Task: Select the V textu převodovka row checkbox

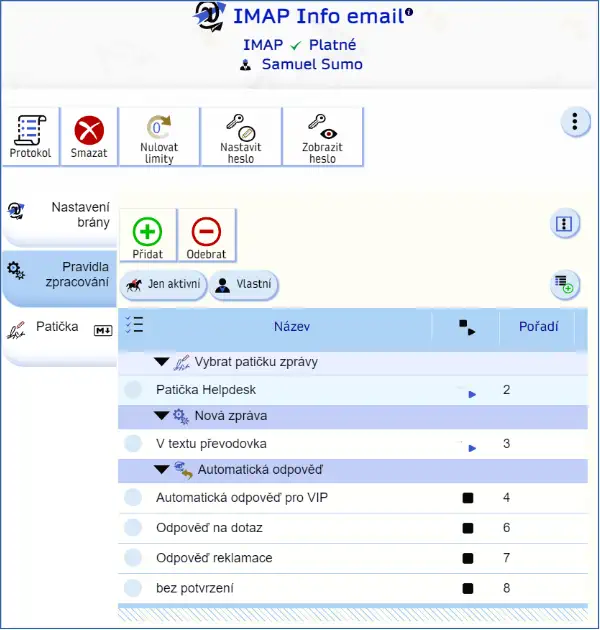Action: tap(133, 443)
